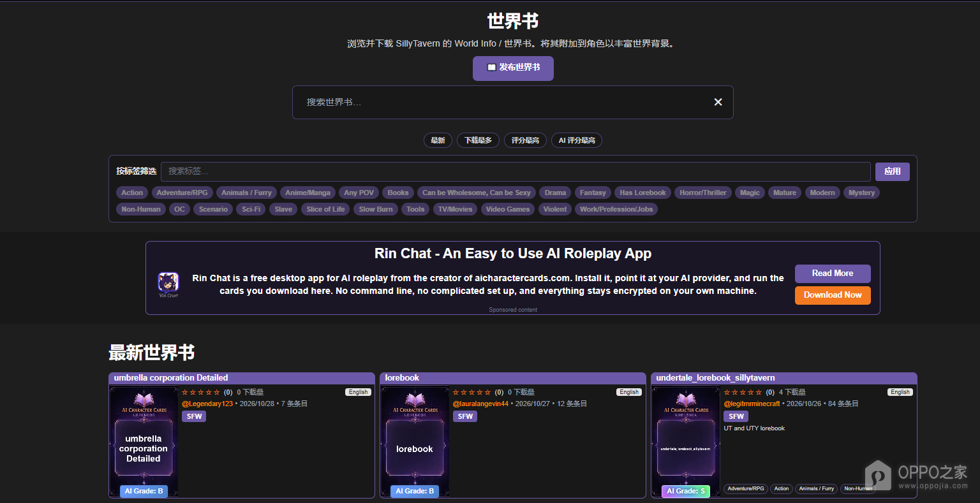Open the umbrella corporation Detailed cover thumbnail
Image resolution: width=980 pixels, height=503 pixels.
(x=144, y=441)
